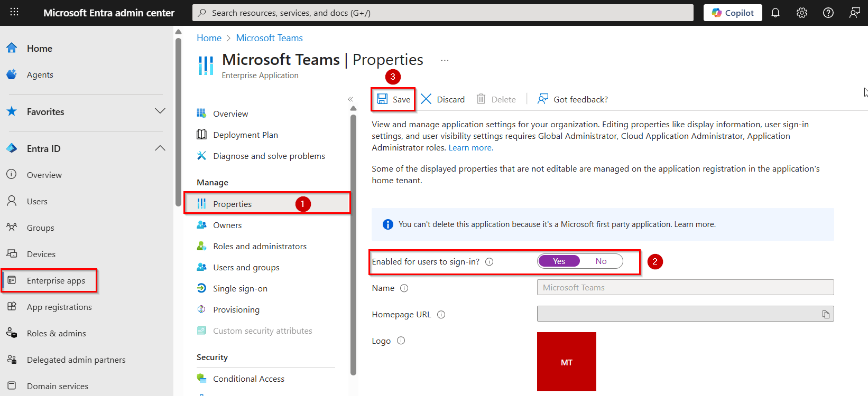
Task: Click the Users person icon
Action: pyautogui.click(x=12, y=201)
